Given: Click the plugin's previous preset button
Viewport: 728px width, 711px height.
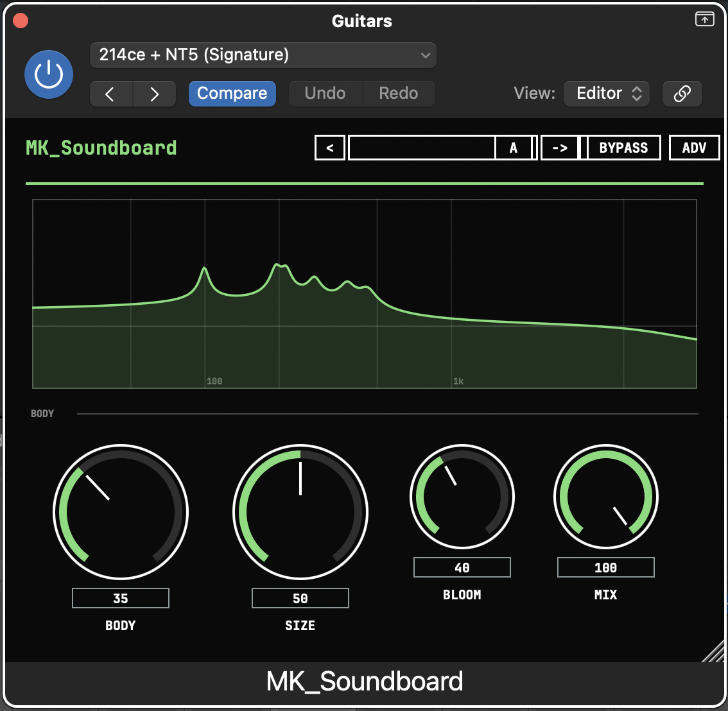Looking at the screenshot, I should point(329,148).
